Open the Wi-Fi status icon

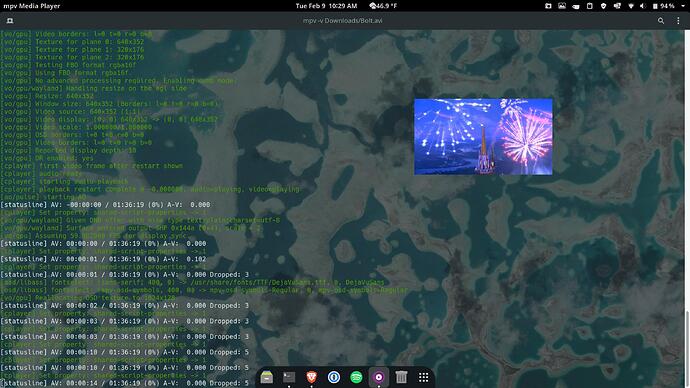click(631, 6)
